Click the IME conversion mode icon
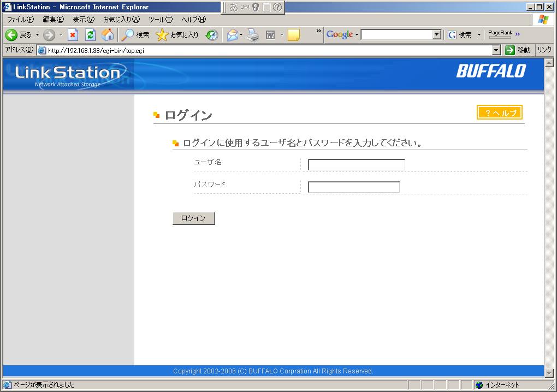Image resolution: width=557 pixels, height=392 pixels. [245, 7]
